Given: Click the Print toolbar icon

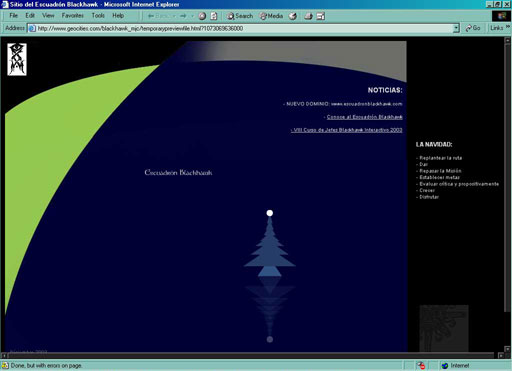Looking at the screenshot, I should 308,16.
